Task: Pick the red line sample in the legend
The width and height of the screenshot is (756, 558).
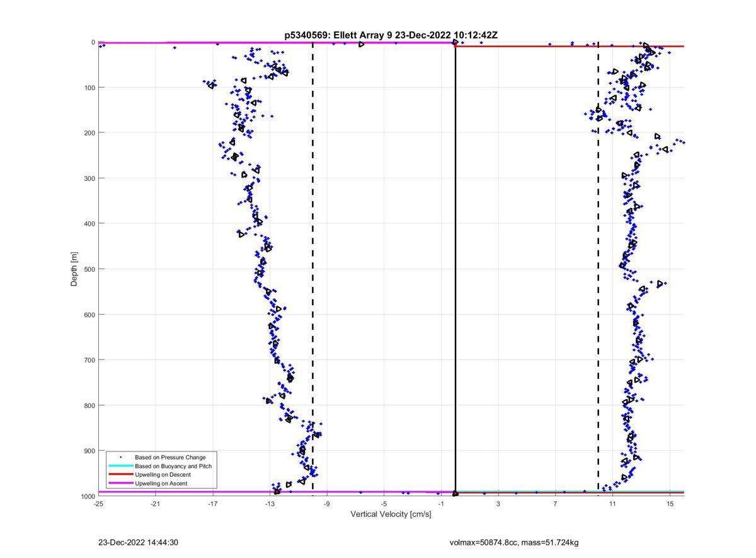Action: [120, 475]
